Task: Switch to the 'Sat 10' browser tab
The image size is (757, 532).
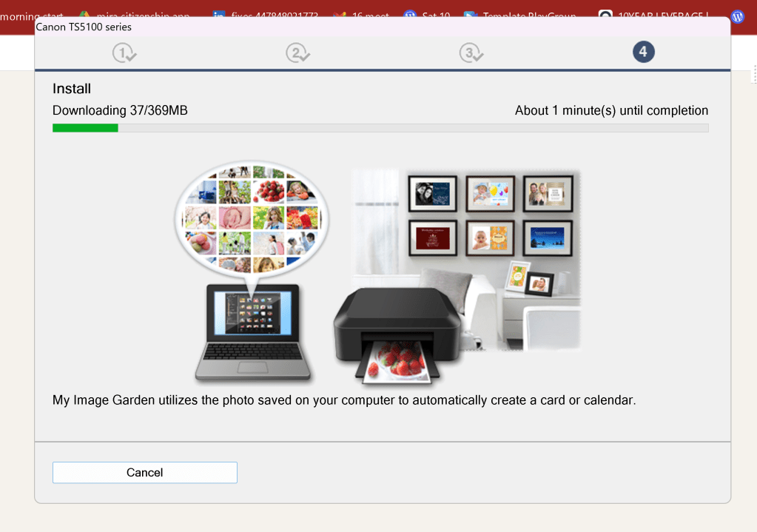Action: coord(427,16)
